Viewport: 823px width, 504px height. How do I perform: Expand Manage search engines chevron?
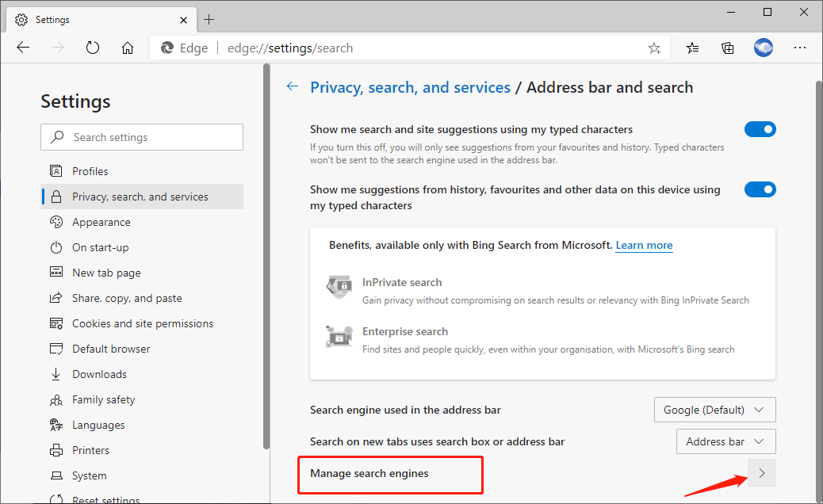pyautogui.click(x=762, y=474)
